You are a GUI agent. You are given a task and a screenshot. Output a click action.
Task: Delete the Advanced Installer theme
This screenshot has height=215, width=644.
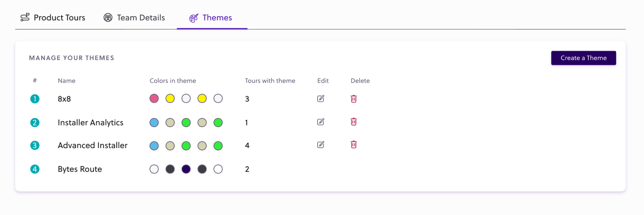pyautogui.click(x=354, y=144)
